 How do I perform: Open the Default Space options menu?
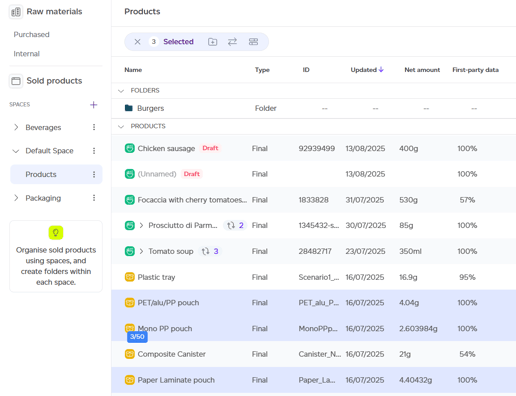pyautogui.click(x=94, y=151)
